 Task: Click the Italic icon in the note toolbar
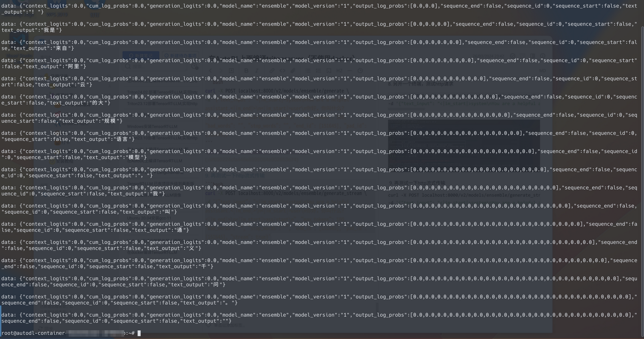[257, 70]
